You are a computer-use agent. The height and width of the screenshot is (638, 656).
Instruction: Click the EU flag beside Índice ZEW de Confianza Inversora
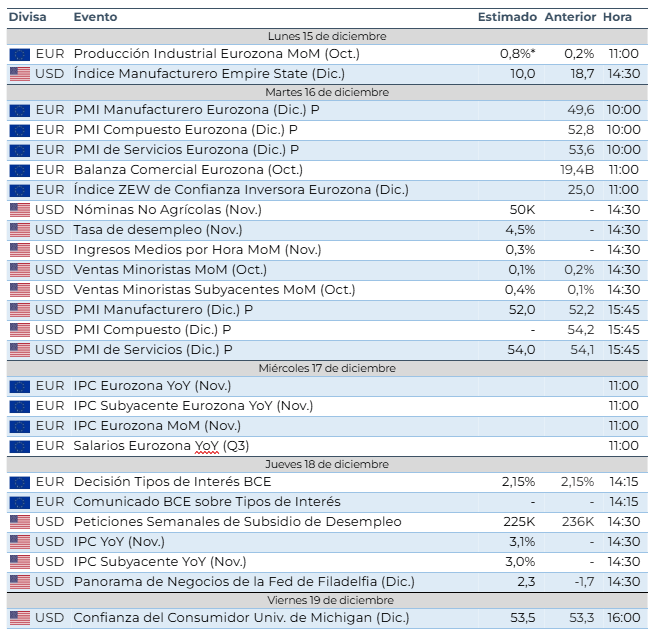click(x=19, y=190)
